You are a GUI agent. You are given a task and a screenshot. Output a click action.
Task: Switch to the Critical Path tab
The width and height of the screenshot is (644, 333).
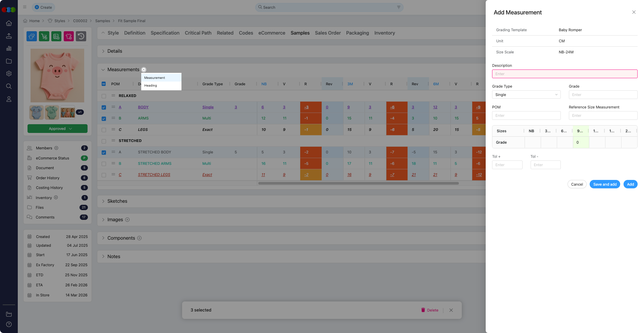[198, 33]
